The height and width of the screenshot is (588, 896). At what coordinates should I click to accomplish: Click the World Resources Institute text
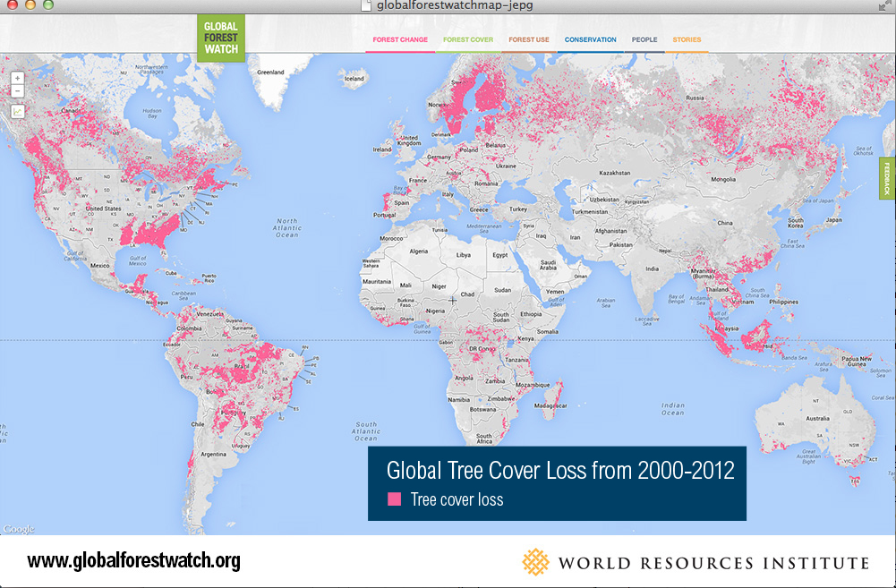coord(713,563)
